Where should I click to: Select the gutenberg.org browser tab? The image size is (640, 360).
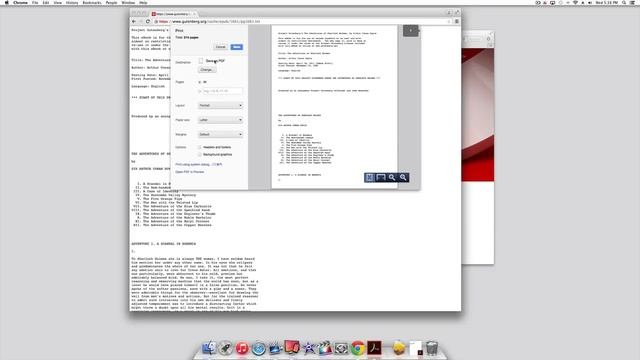point(173,14)
